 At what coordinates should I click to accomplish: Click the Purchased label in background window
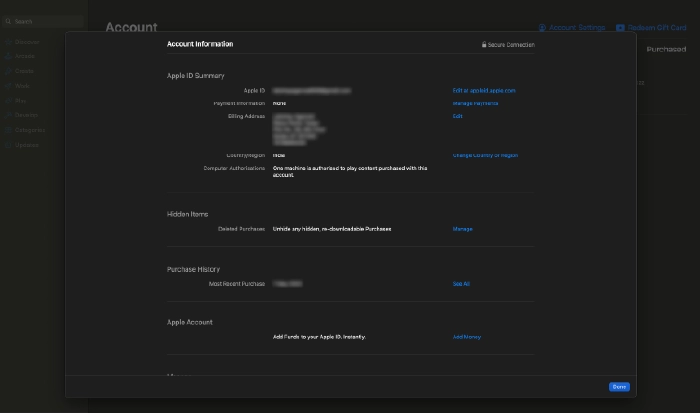(666, 49)
